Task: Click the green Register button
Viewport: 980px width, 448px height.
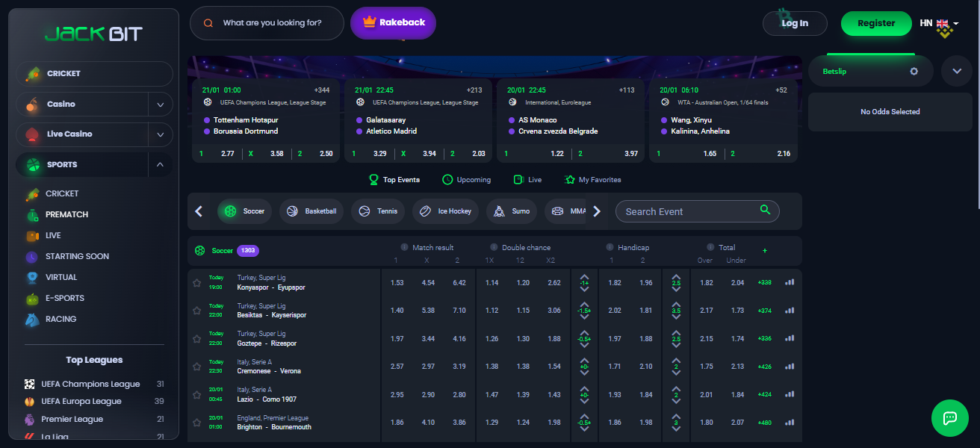Action: click(x=876, y=24)
